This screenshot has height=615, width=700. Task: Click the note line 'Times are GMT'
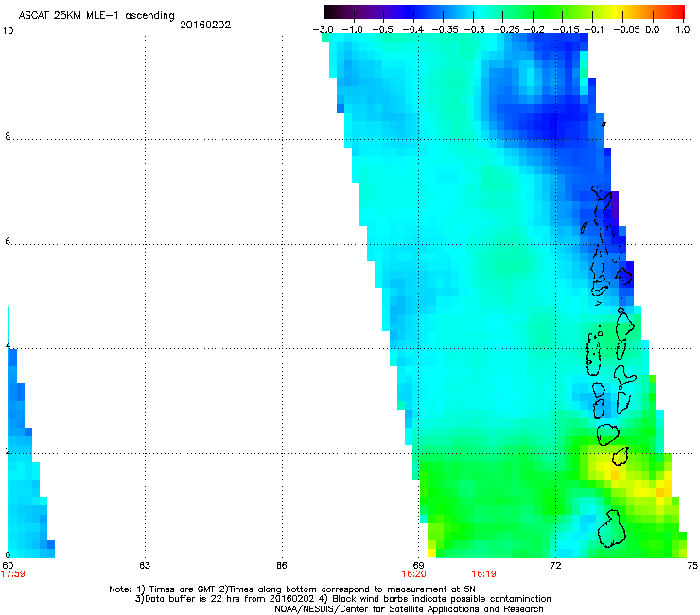(x=292, y=589)
